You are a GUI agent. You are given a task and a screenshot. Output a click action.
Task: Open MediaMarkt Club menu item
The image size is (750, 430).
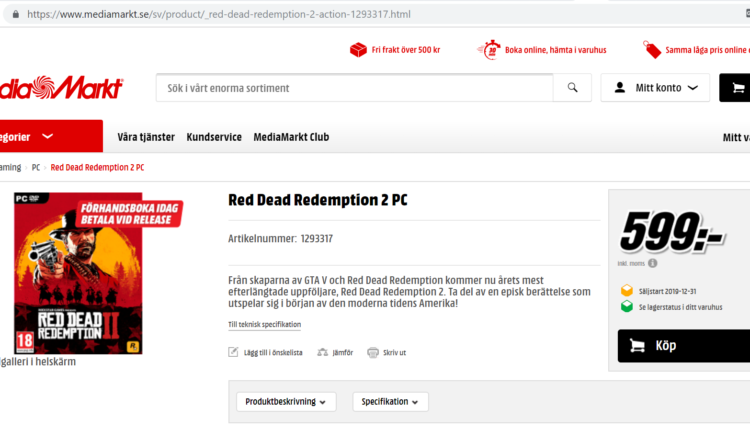tap(291, 137)
